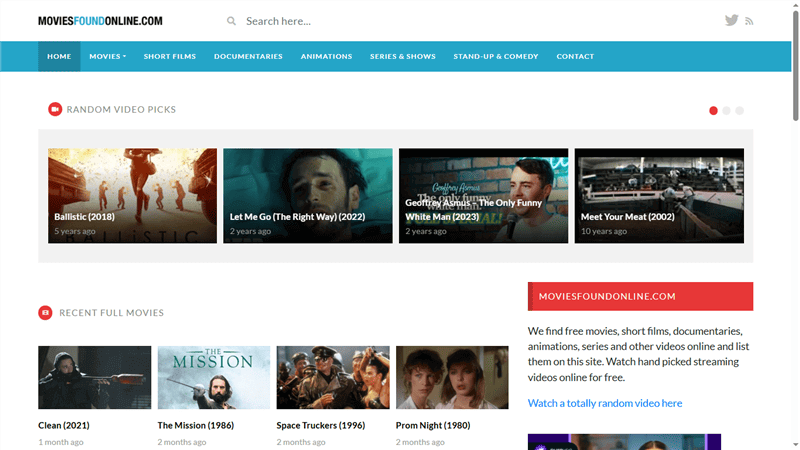Open the Series & Shows section
Screen dimensions: 800x450
point(403,56)
